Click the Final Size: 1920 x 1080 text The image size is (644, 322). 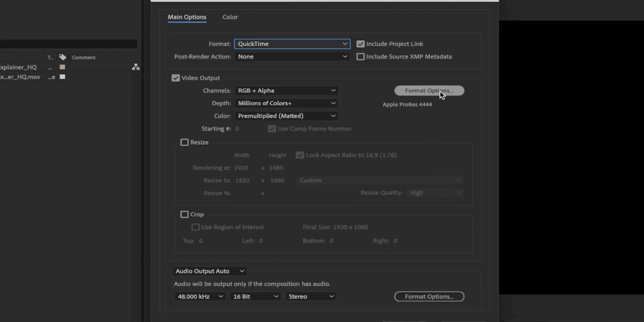[x=335, y=227]
